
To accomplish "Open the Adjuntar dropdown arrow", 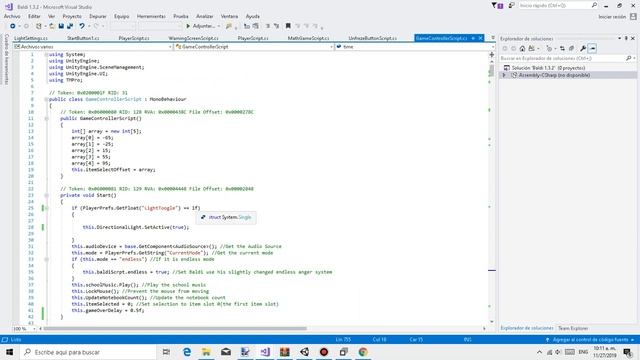I will click(x=219, y=26).
